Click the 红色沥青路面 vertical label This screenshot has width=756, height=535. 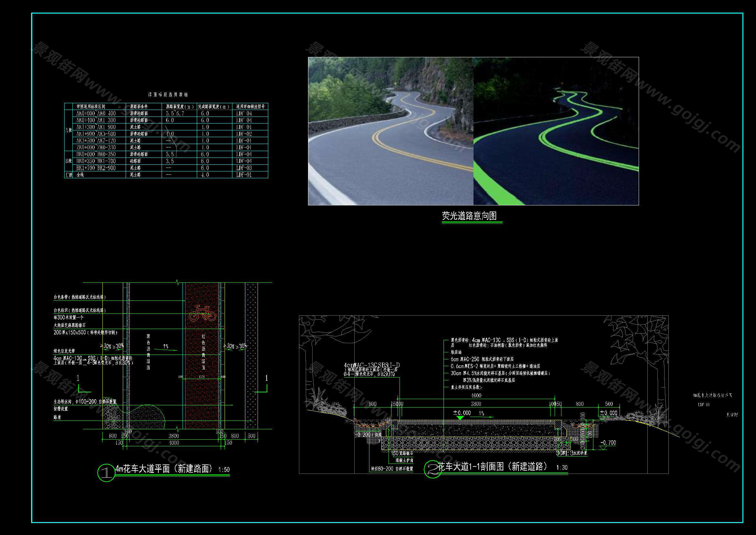pyautogui.click(x=204, y=352)
